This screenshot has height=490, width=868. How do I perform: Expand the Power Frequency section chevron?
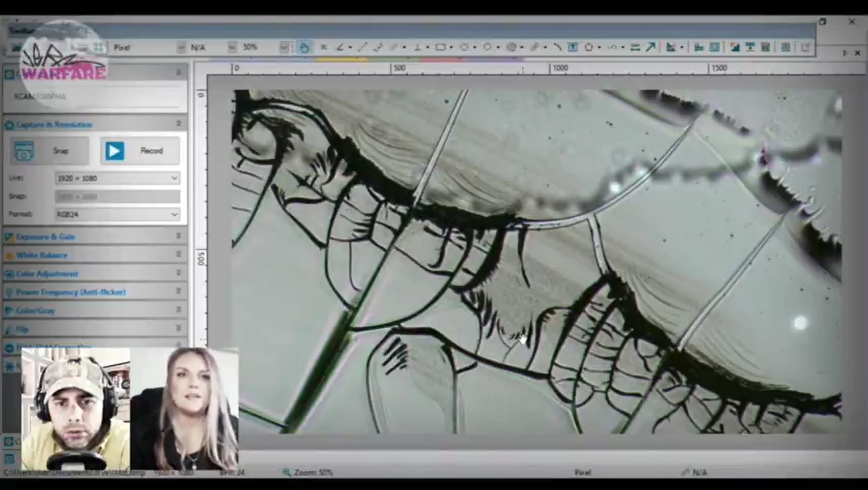tap(178, 291)
